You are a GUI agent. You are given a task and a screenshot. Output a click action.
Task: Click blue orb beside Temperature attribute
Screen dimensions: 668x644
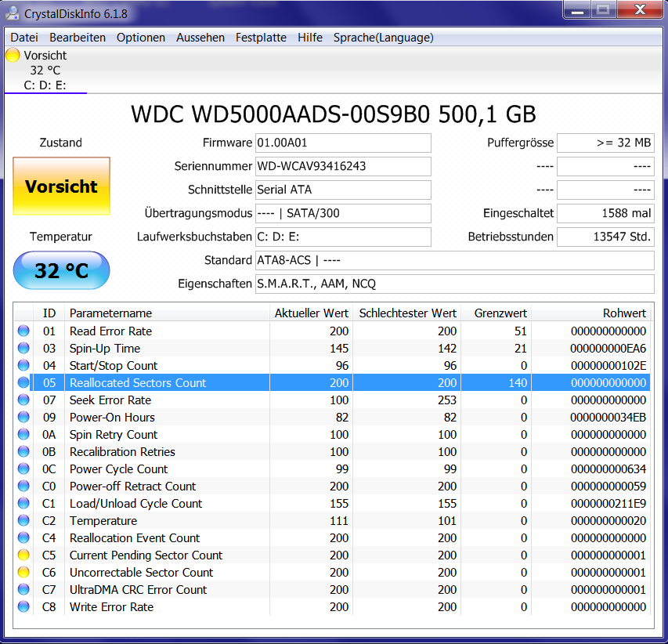coord(23,520)
